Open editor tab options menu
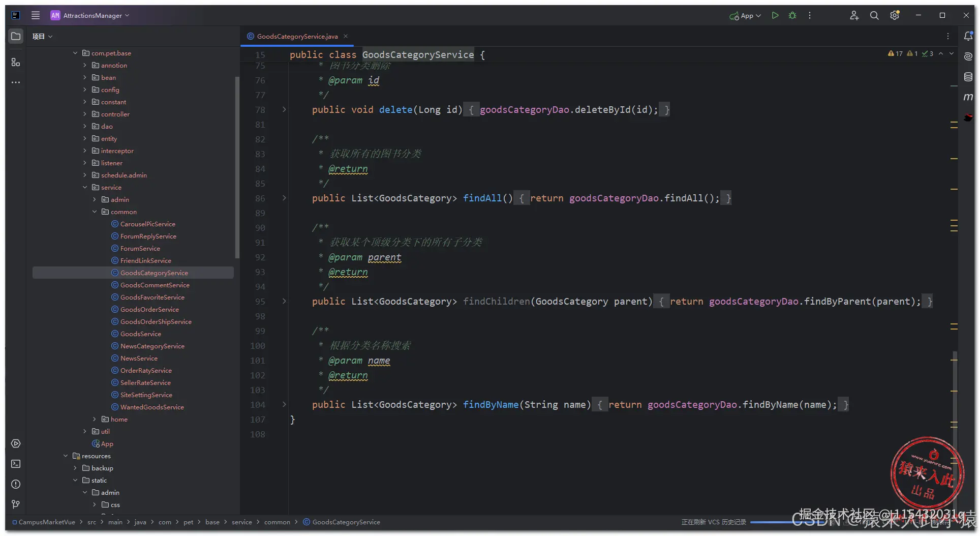980x536 pixels. point(948,36)
